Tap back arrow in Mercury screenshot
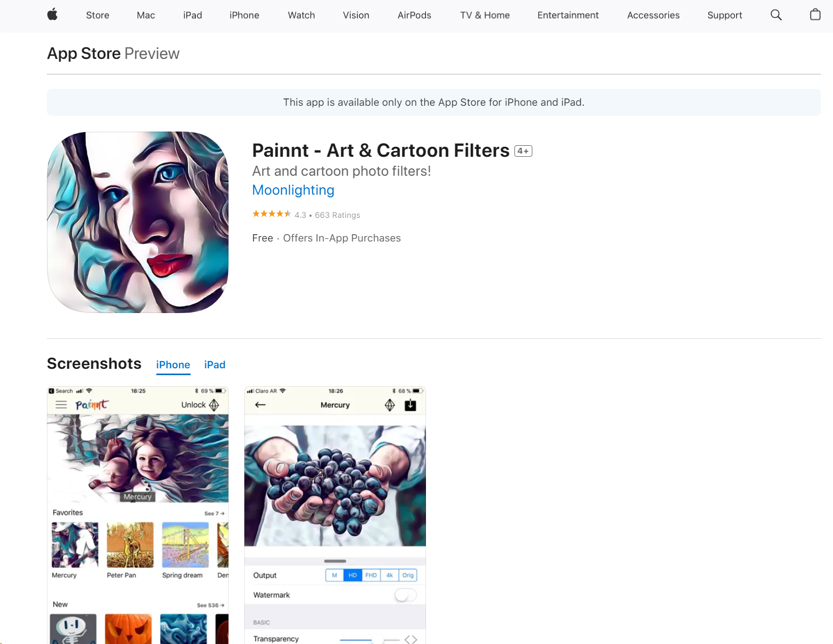The height and width of the screenshot is (644, 833). tap(260, 405)
